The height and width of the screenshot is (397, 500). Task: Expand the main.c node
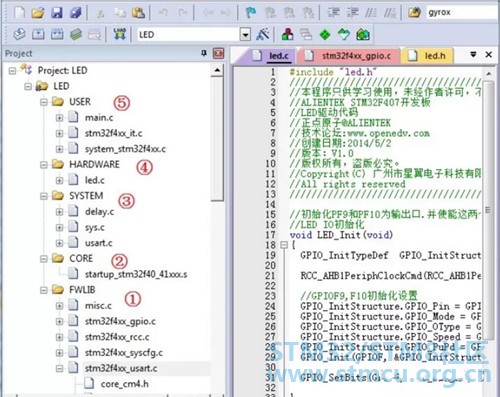click(x=59, y=117)
